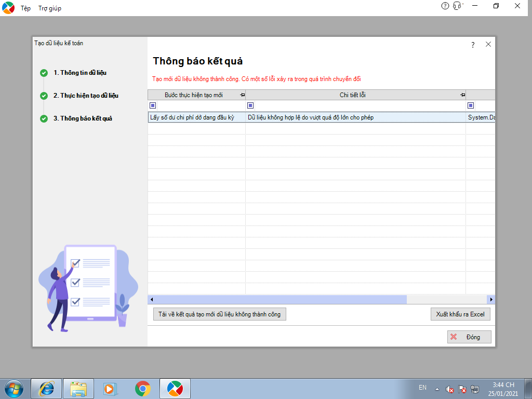532x399 pixels.
Task: Click the Bước thực hiện tạo mới column header
Action: point(194,95)
